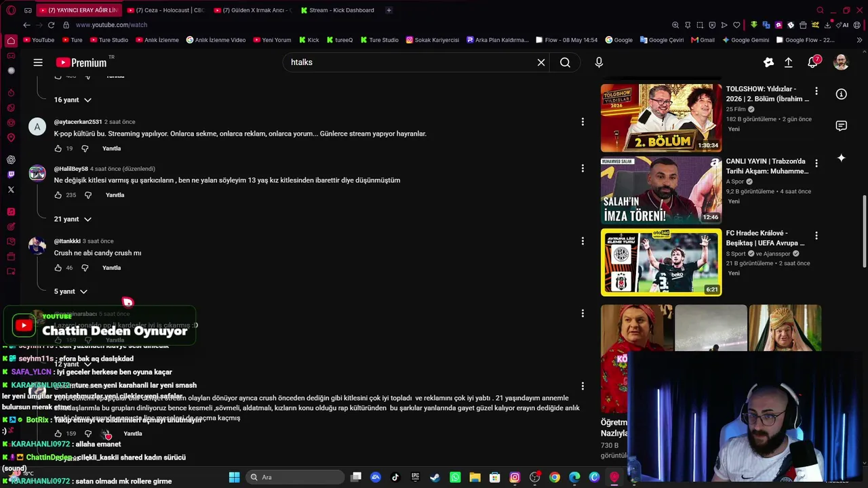Viewport: 868px width, 488px height.
Task: Open the 'Ture Studio' YouTube bookmark
Action: (108, 40)
